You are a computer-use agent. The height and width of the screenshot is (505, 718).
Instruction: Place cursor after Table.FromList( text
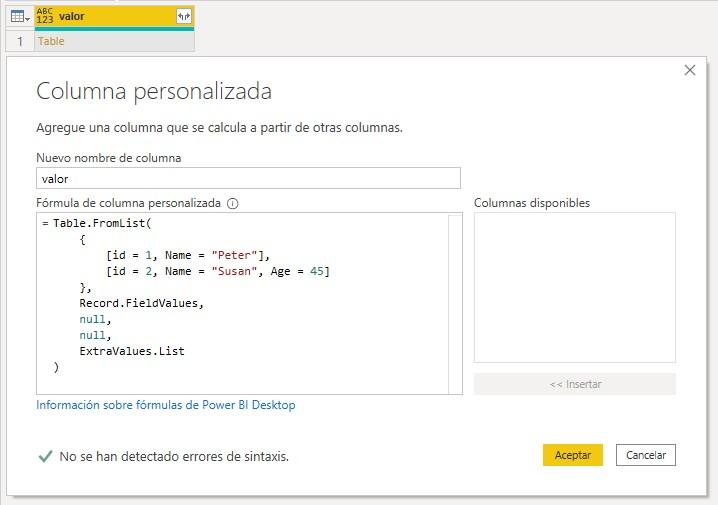click(152, 223)
